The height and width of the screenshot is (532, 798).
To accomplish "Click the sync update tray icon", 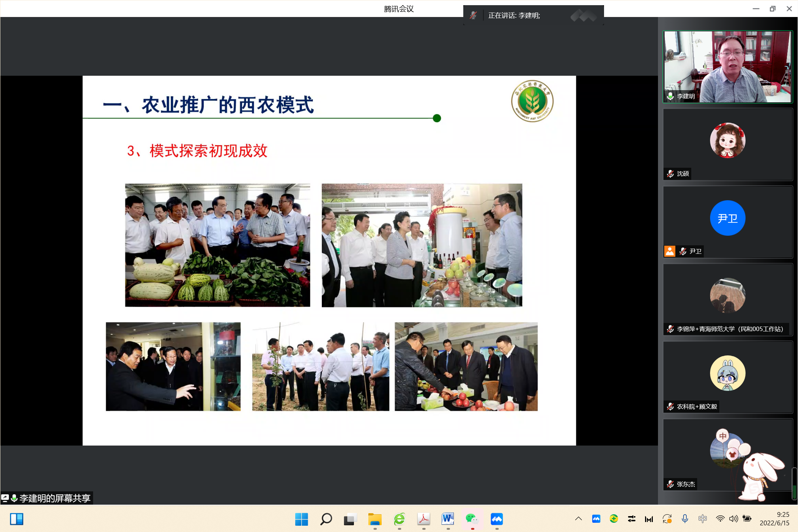I will coord(667,519).
